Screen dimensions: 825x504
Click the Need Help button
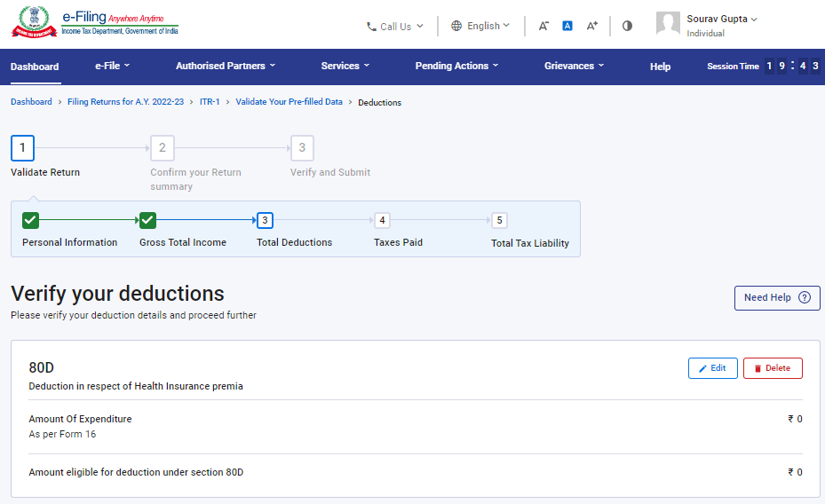point(777,298)
